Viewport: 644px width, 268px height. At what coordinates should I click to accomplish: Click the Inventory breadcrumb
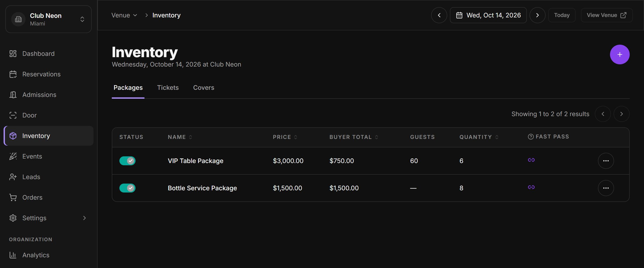click(166, 15)
